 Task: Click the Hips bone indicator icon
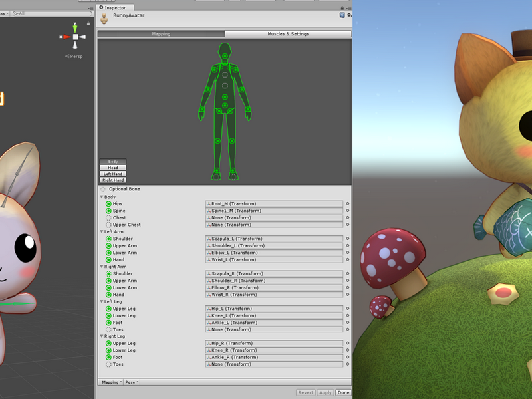tap(108, 204)
